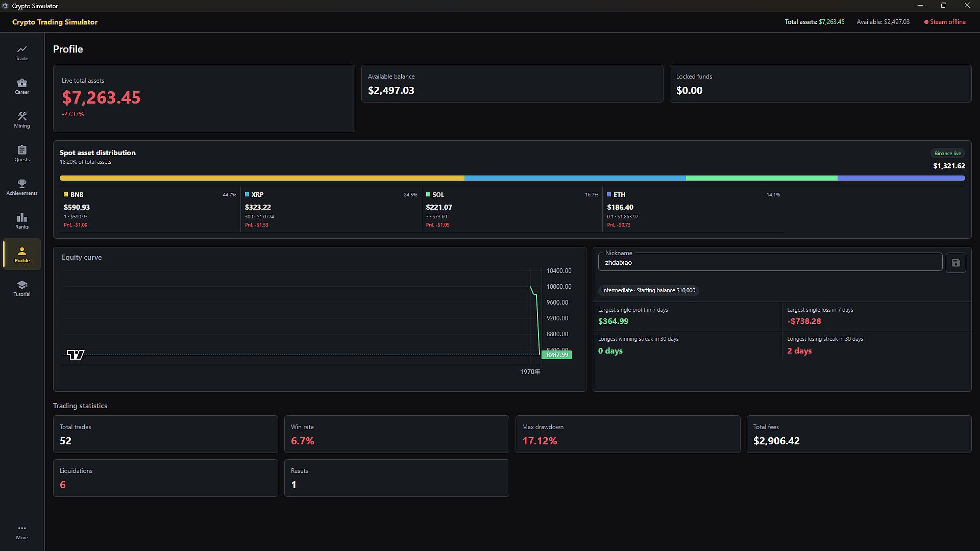Click the Steam offline status indicator
The width and height of the screenshot is (980, 551).
point(945,22)
